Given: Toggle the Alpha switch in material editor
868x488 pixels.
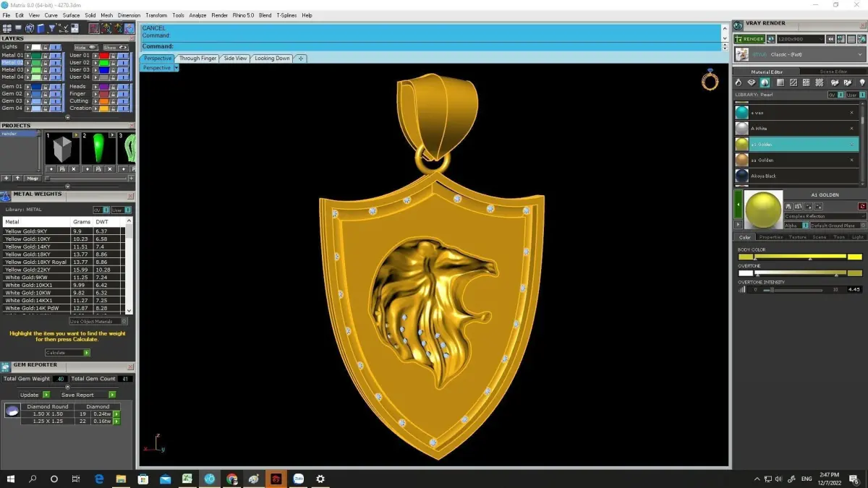Looking at the screenshot, I should (x=805, y=226).
